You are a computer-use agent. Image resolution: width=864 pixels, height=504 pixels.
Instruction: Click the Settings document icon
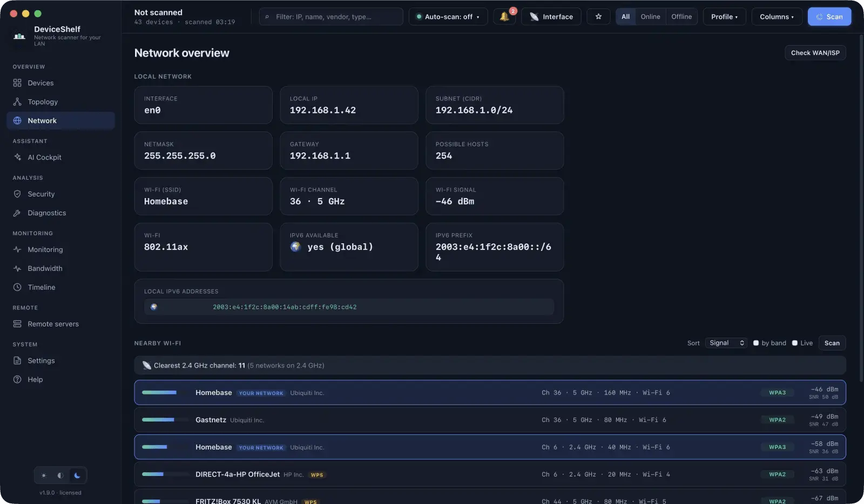[x=17, y=361]
